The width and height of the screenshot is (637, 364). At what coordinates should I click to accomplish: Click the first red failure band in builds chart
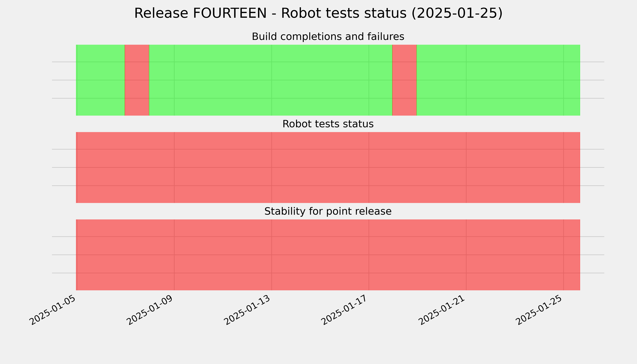pos(137,80)
